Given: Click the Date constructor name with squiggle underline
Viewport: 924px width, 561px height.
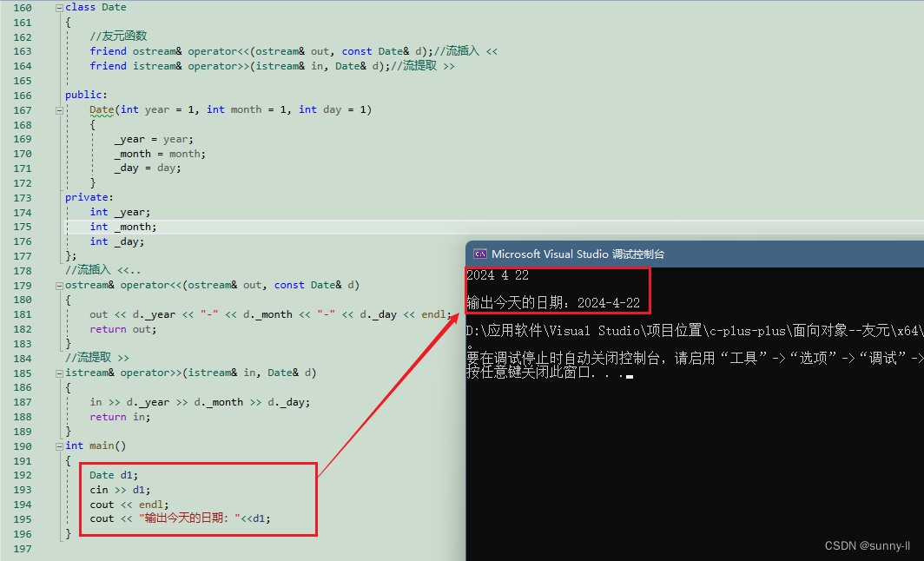Looking at the screenshot, I should click(102, 109).
